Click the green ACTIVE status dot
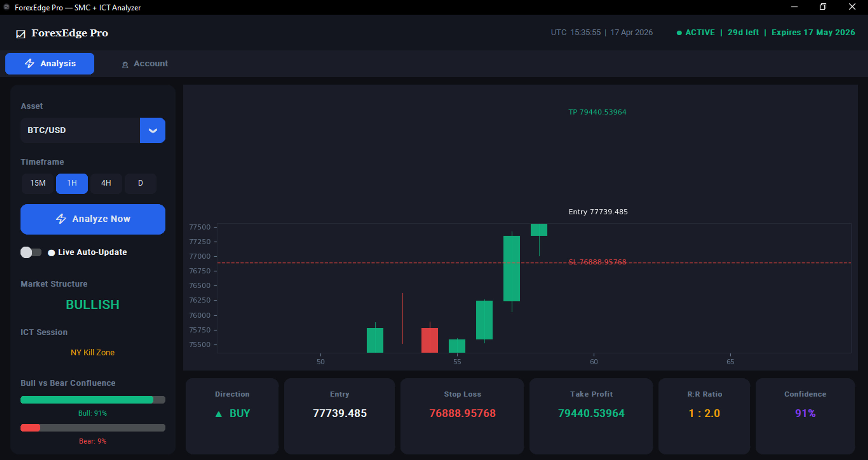Image resolution: width=868 pixels, height=460 pixels. point(679,33)
